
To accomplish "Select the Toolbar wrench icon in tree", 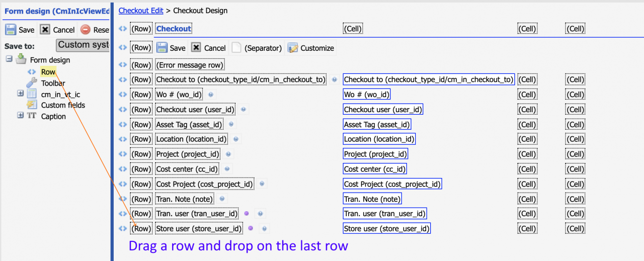I will 32,82.
